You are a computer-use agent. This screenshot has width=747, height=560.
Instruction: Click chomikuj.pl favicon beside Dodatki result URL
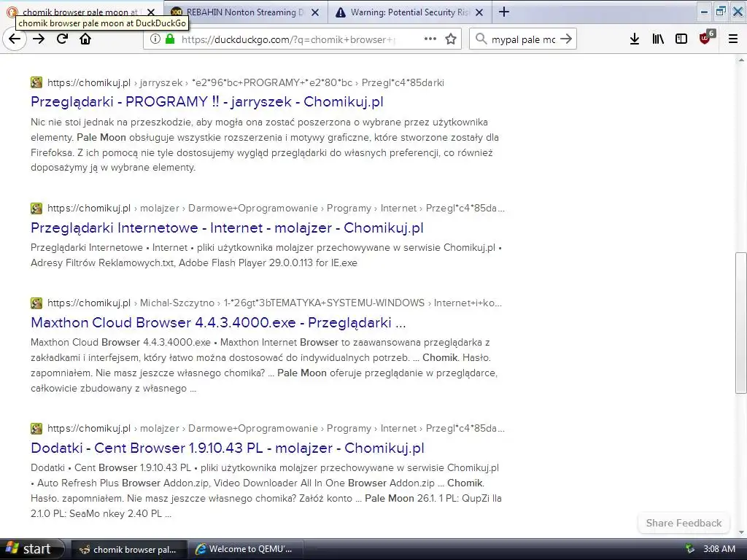pos(36,428)
